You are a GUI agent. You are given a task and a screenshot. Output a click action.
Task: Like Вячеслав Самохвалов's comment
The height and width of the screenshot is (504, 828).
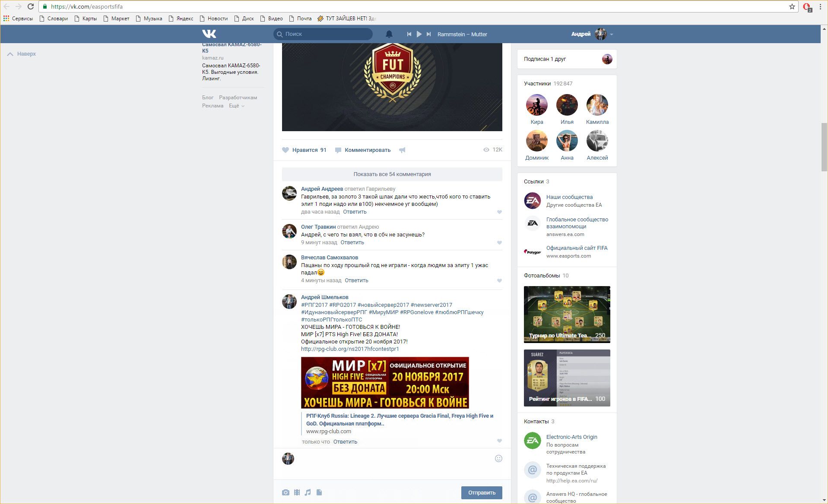(499, 280)
